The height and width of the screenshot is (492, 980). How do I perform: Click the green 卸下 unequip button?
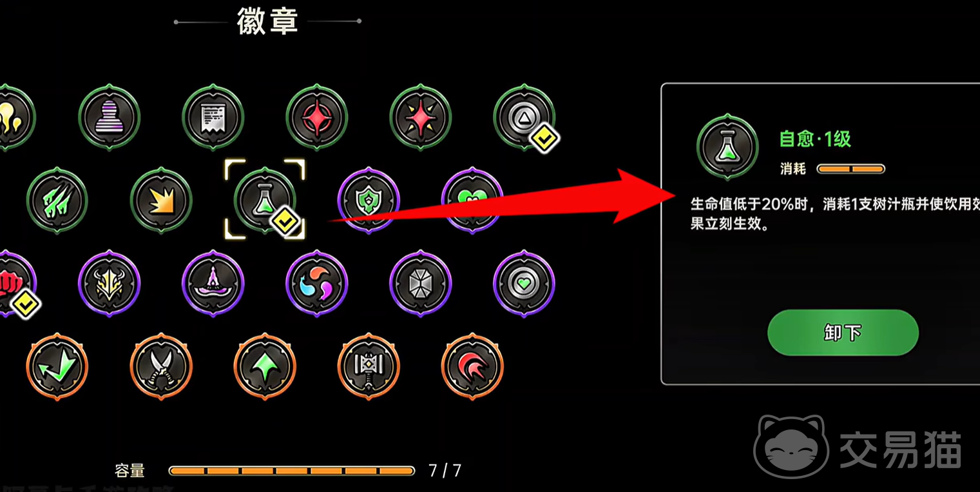(843, 333)
